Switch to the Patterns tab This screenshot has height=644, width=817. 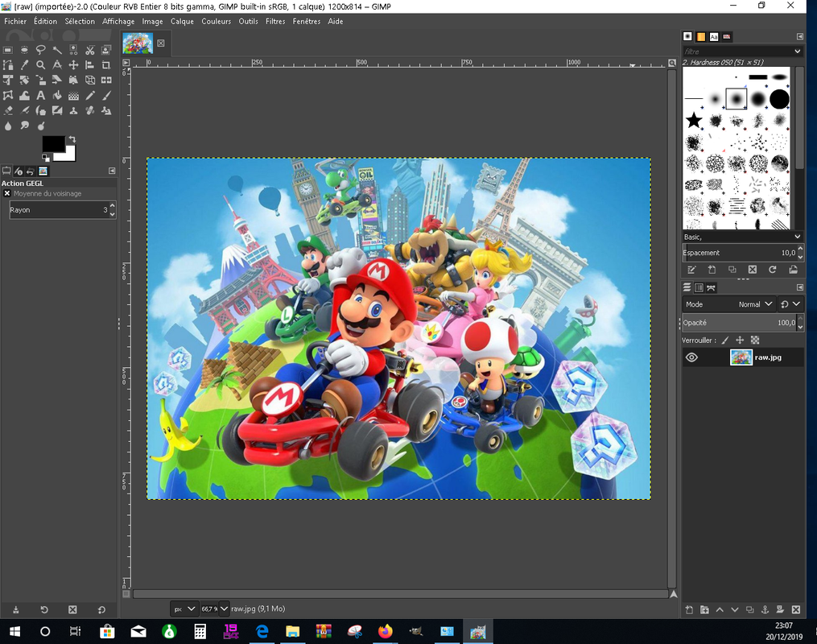pos(701,36)
